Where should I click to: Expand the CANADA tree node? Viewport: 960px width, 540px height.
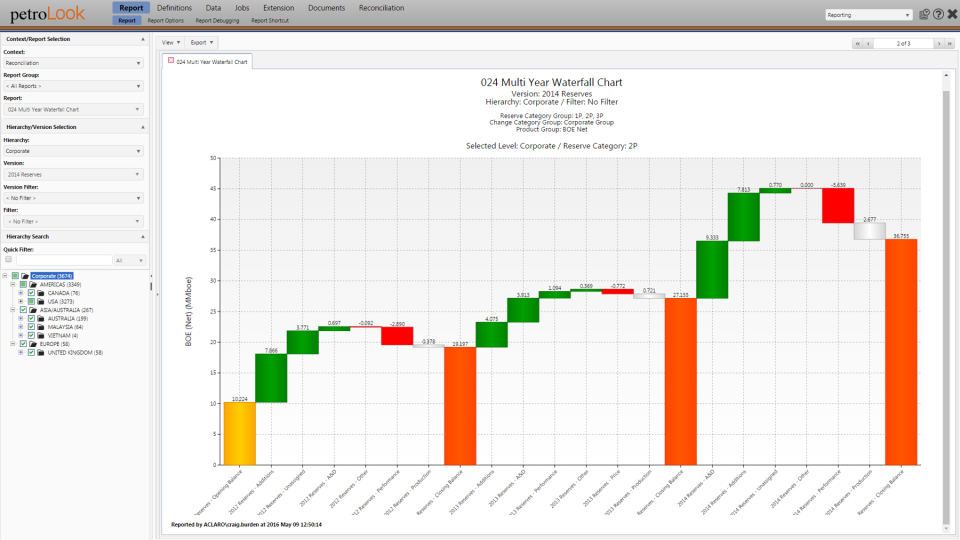[21, 293]
